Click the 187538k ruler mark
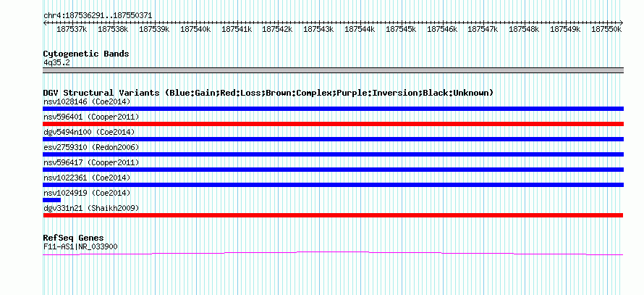The width and height of the screenshot is (644, 295). 113,29
